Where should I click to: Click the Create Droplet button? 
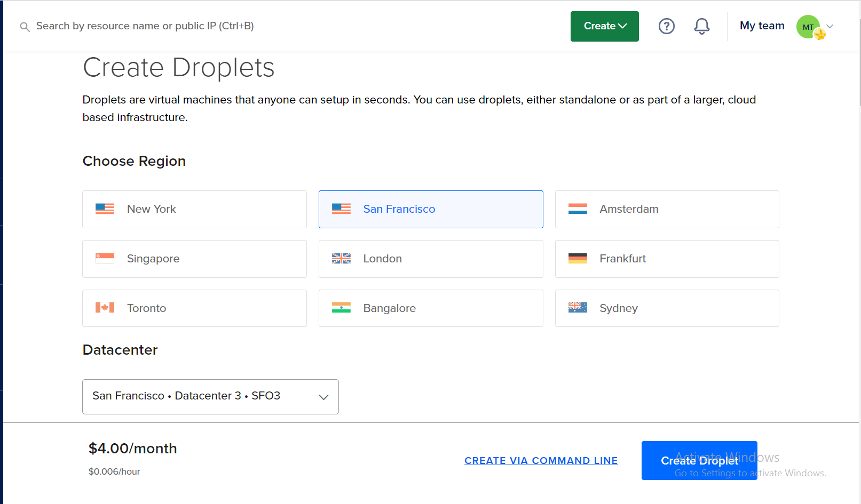pyautogui.click(x=699, y=460)
